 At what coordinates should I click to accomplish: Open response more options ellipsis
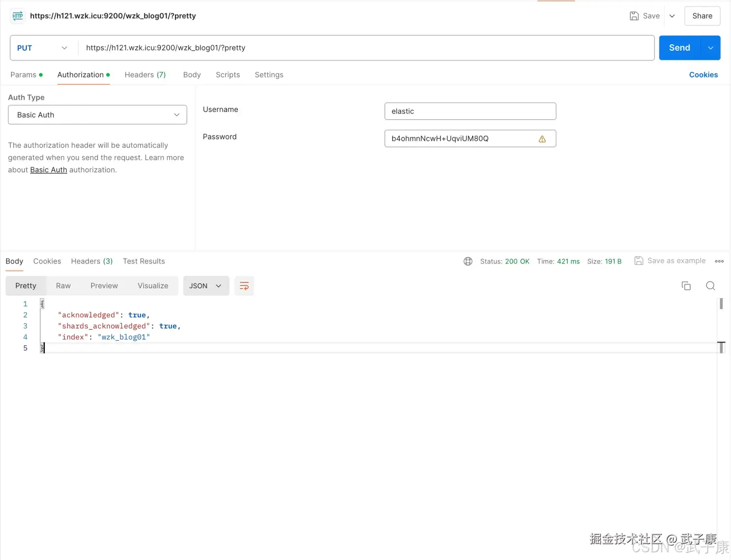point(719,261)
